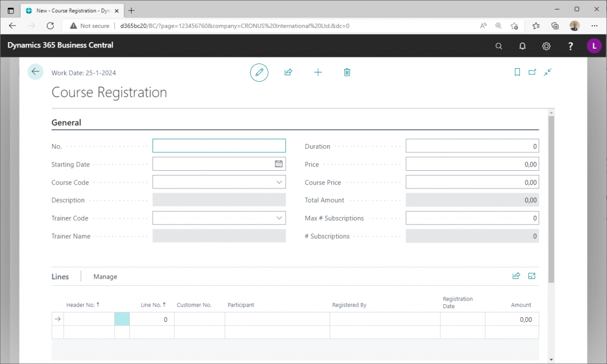Click the Amount column header
Viewport: 607px width, 364px height.
pos(521,305)
